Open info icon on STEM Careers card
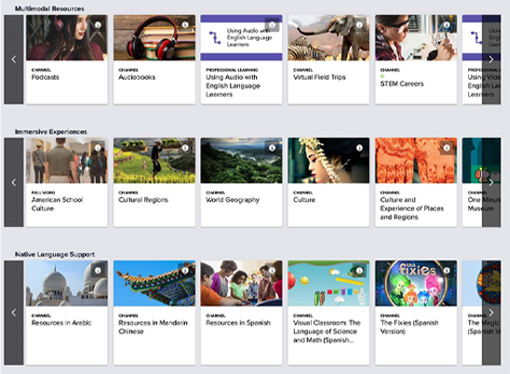This screenshot has width=510, height=374. (447, 25)
